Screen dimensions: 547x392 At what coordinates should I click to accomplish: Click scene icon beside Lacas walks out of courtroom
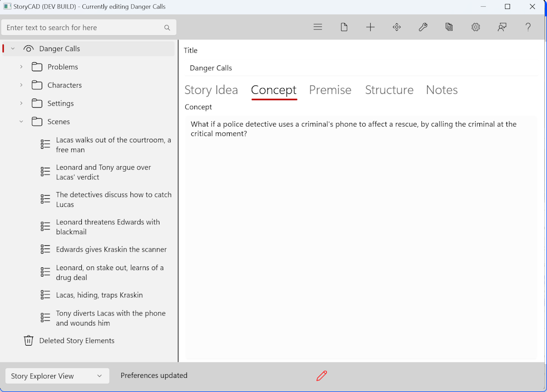click(45, 144)
